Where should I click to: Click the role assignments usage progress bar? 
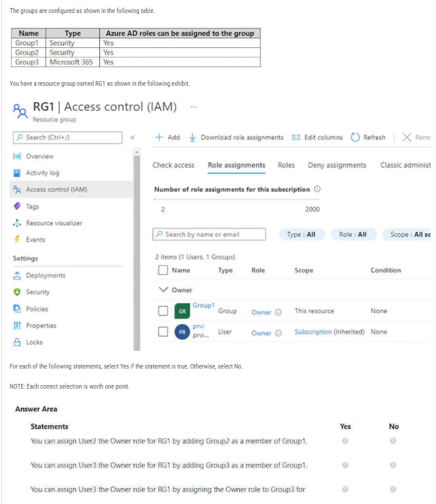(237, 199)
